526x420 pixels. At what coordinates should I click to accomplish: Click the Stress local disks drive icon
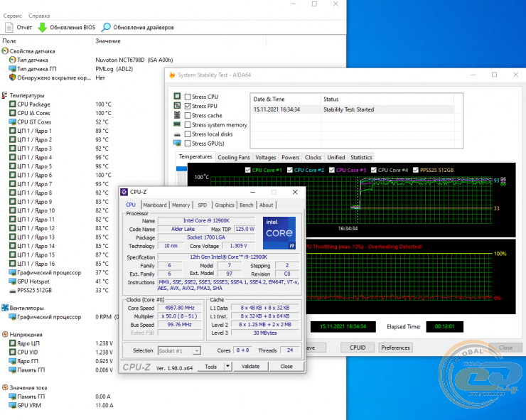(177, 134)
